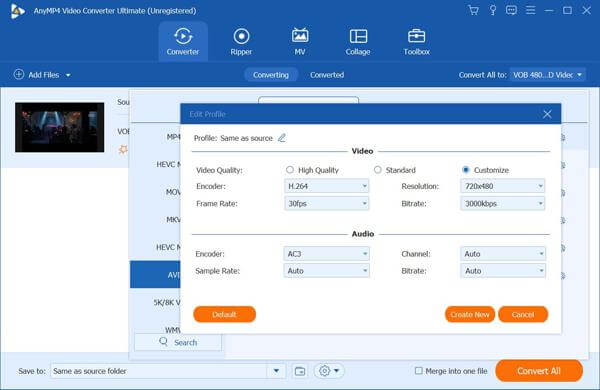Open the Toolbox tab
Screen dimensions: 600x390
point(416,41)
